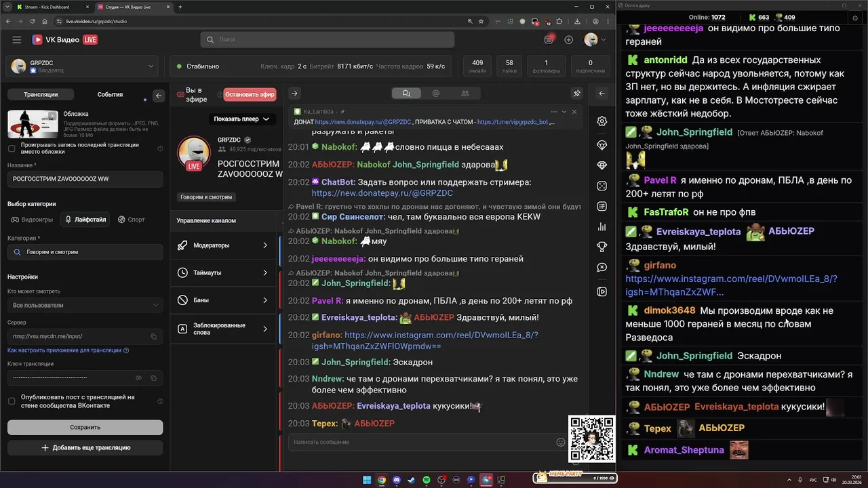Click the Сохранить button
Image resolution: width=868 pixels, height=488 pixels.
tap(85, 427)
